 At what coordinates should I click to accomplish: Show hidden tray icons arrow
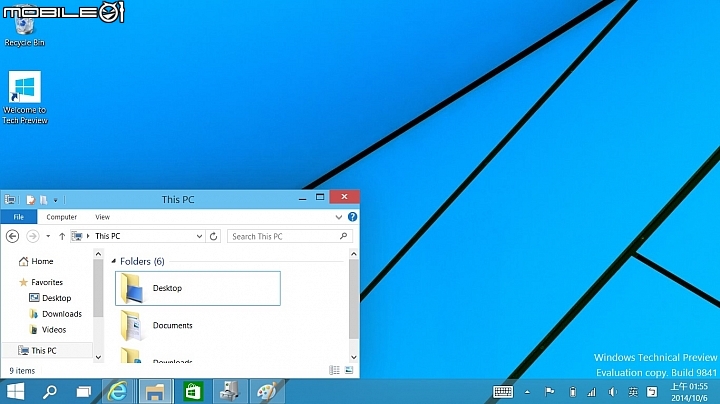tap(527, 392)
